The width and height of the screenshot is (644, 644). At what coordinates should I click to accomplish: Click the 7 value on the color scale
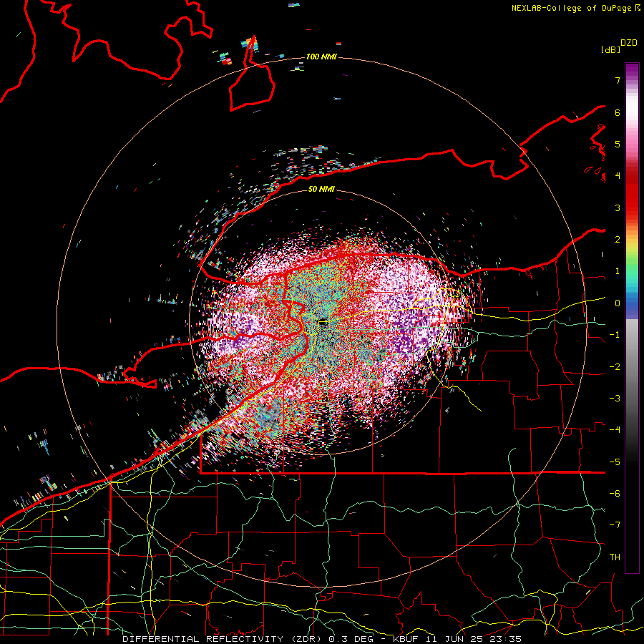[x=618, y=80]
